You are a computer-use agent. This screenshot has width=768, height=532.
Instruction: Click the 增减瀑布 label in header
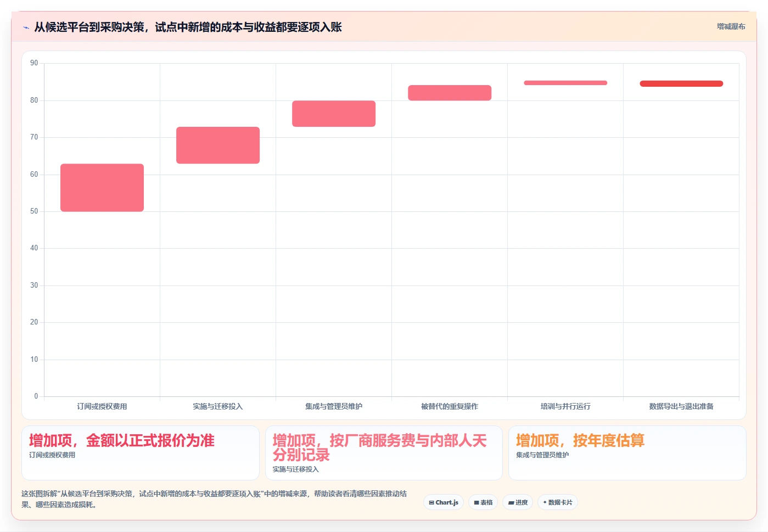click(731, 26)
